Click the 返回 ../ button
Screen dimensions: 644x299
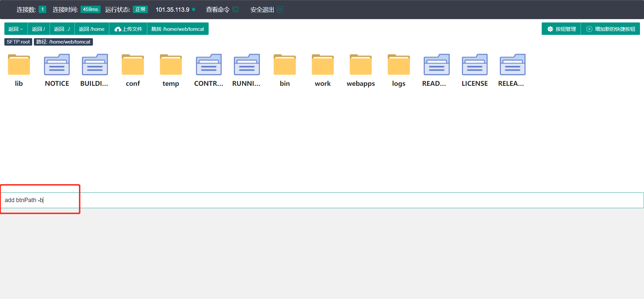(x=62, y=29)
